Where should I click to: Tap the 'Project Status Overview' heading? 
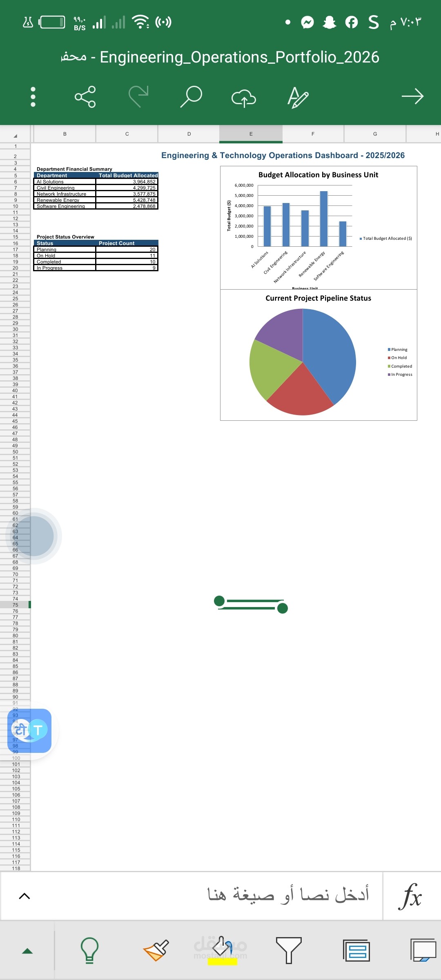[65, 237]
